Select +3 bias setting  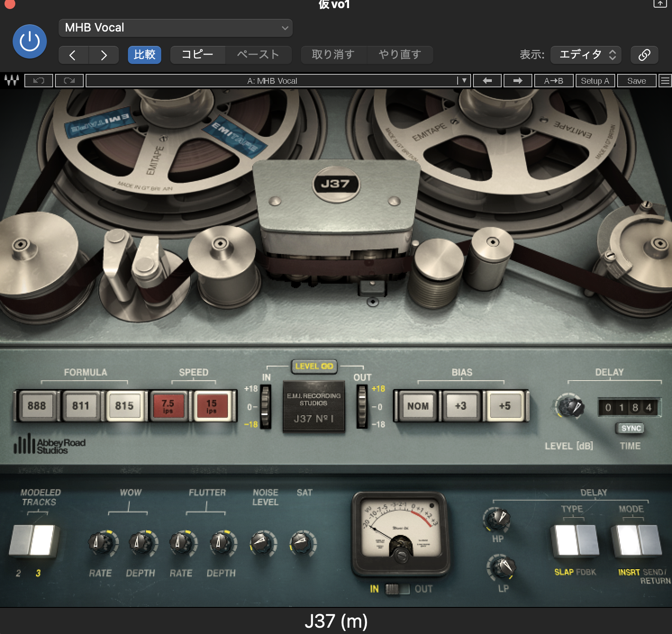point(460,406)
